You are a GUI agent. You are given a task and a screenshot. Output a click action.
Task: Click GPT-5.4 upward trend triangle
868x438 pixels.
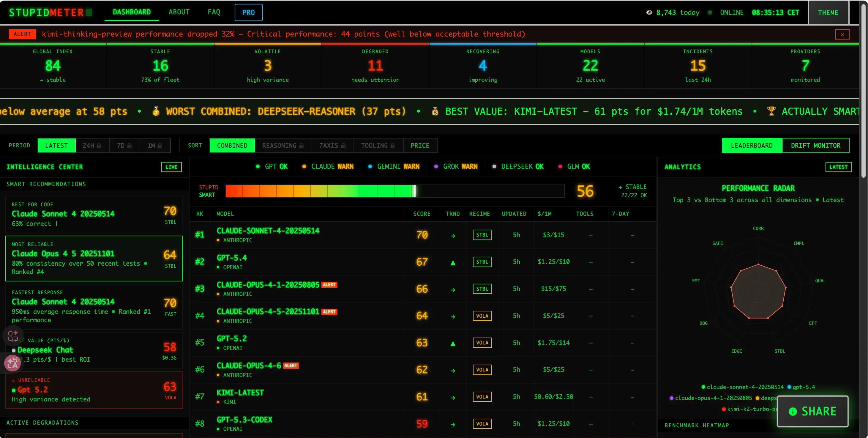(x=452, y=263)
